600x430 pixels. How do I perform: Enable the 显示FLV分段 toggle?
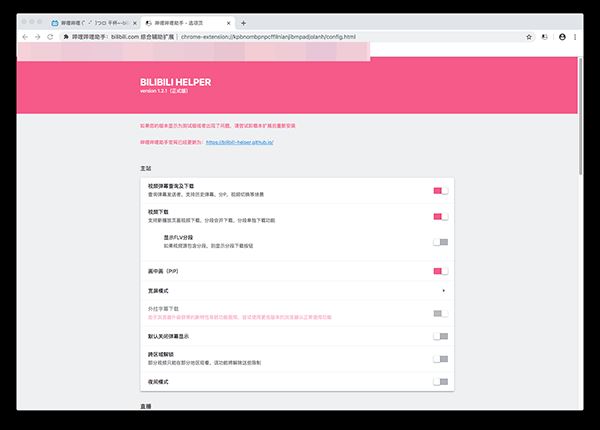[440, 242]
